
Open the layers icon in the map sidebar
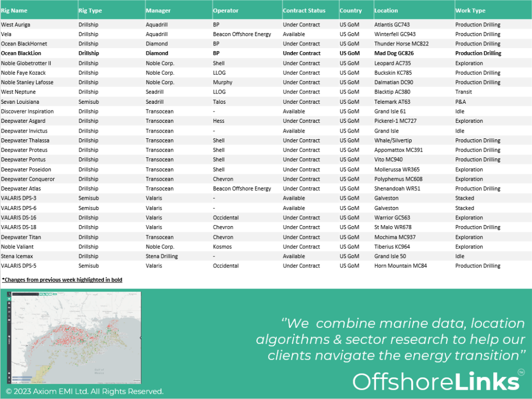9,311
